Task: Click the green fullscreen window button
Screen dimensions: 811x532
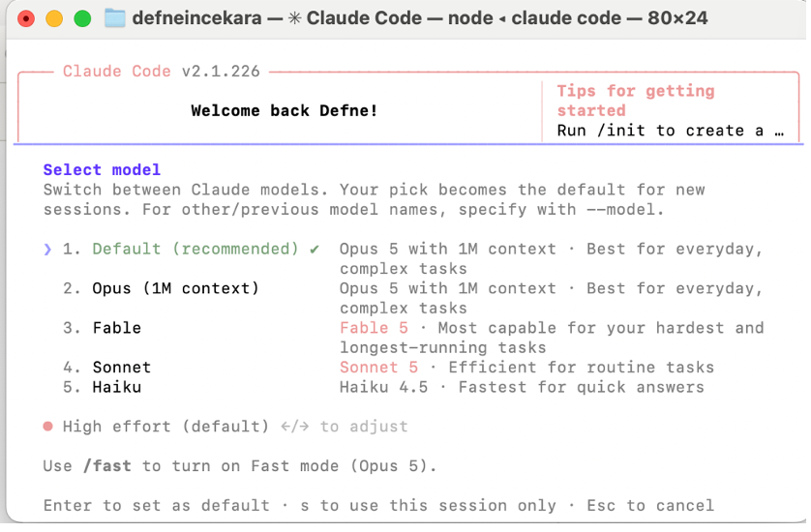Action: (82, 19)
